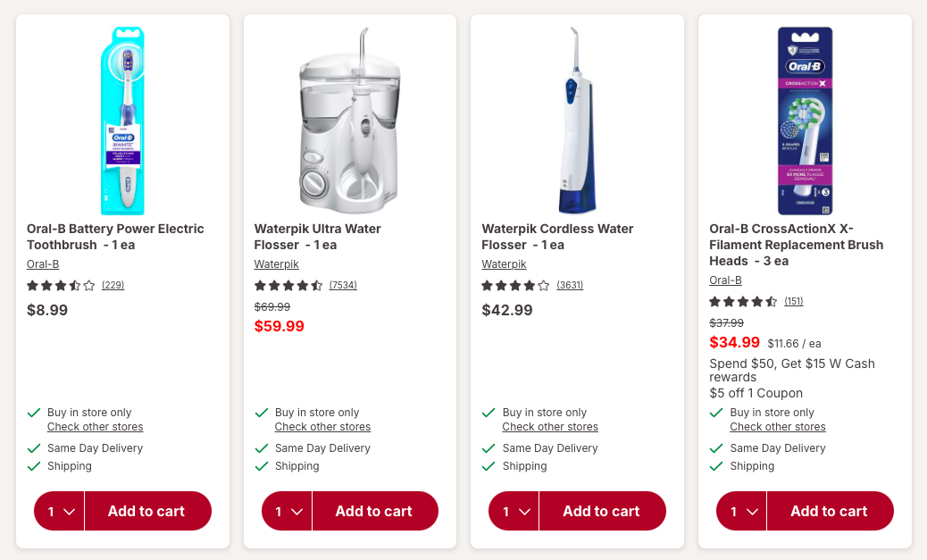Viewport: 927px width, 560px height.
Task: View the 7534 reviews for Waterpik Ultra
Action: [343, 286]
